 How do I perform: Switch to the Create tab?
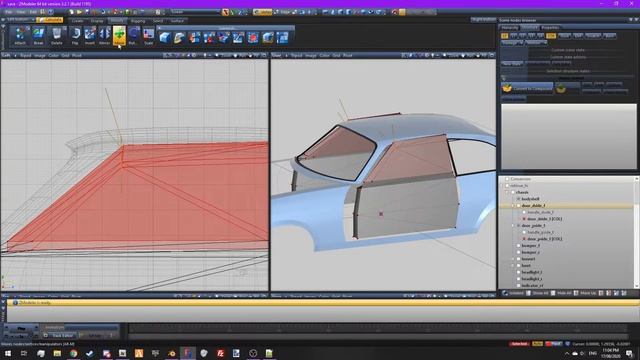click(x=78, y=21)
